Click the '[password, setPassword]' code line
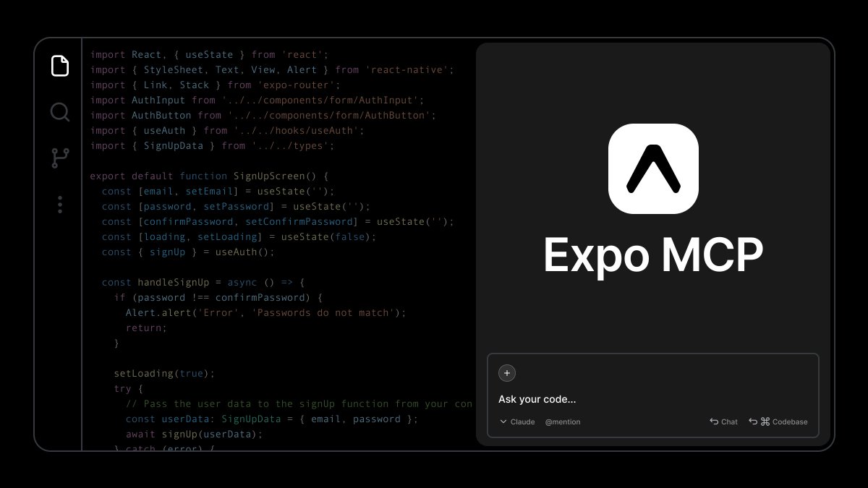This screenshot has height=488, width=868. point(237,207)
